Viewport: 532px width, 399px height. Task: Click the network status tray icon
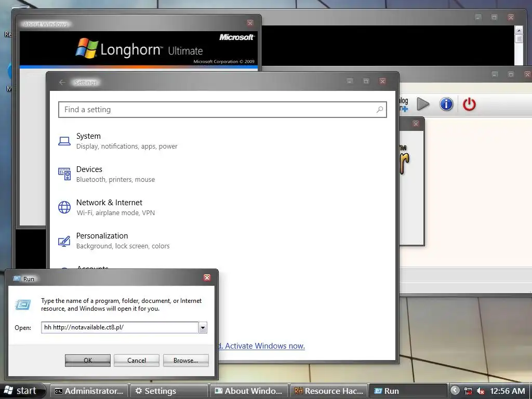coord(468,391)
